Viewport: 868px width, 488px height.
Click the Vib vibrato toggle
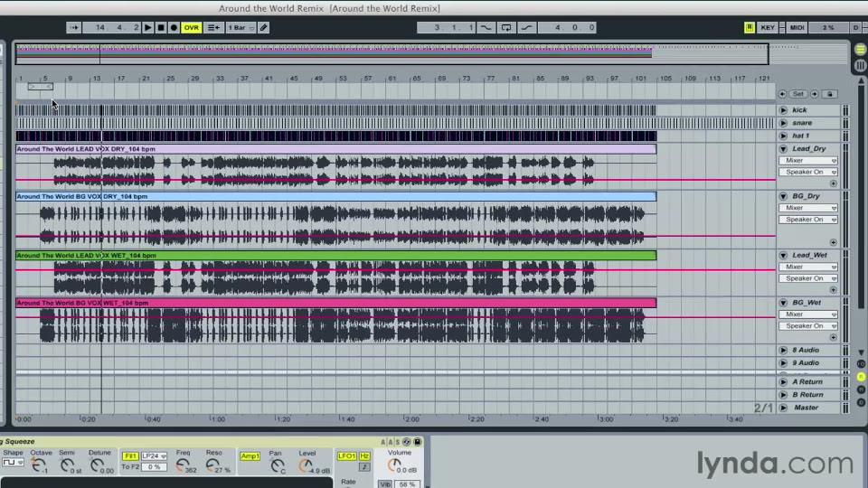pyautogui.click(x=385, y=484)
